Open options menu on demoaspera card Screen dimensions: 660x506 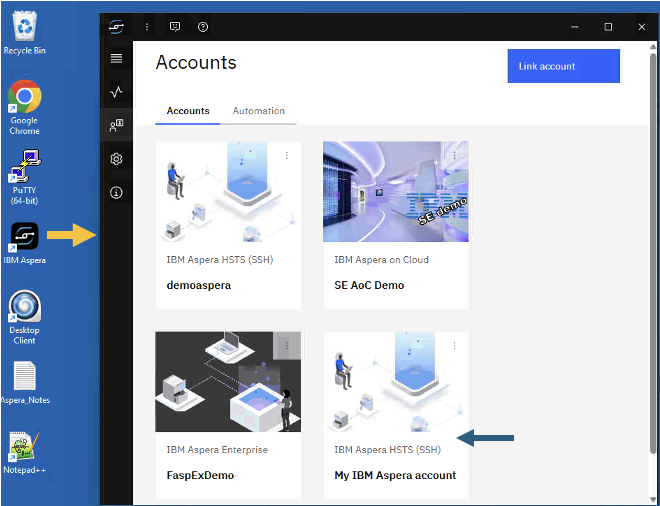(287, 156)
